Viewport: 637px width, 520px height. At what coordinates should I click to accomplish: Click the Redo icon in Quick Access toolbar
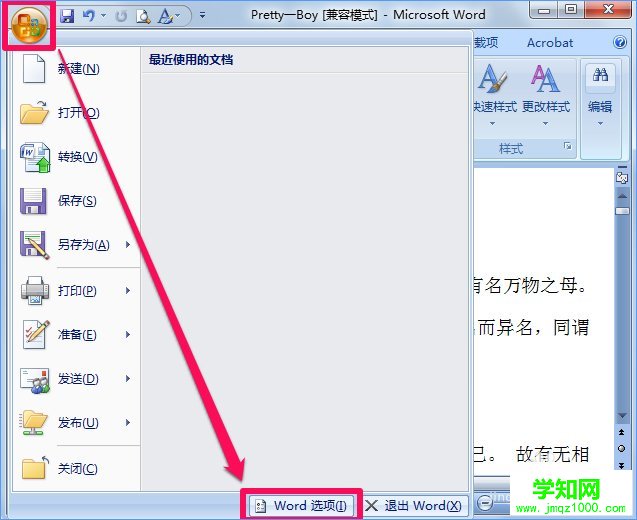pos(121,16)
